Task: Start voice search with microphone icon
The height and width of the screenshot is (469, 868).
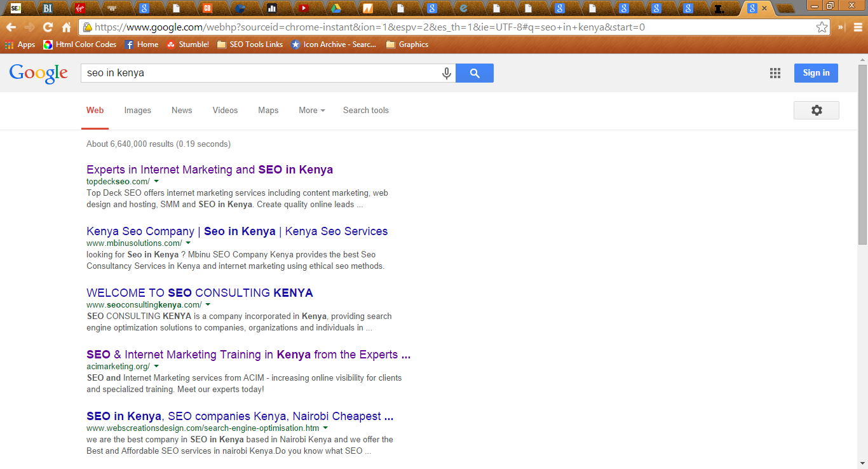Action: (x=447, y=73)
